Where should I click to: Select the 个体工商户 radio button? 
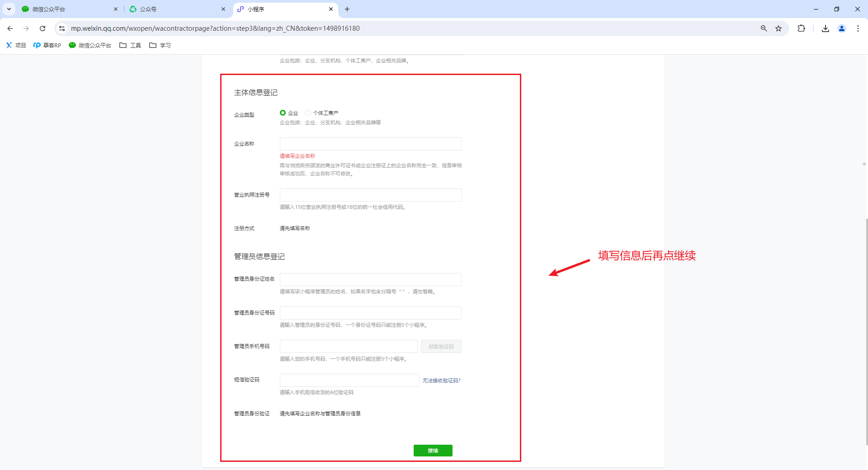307,113
